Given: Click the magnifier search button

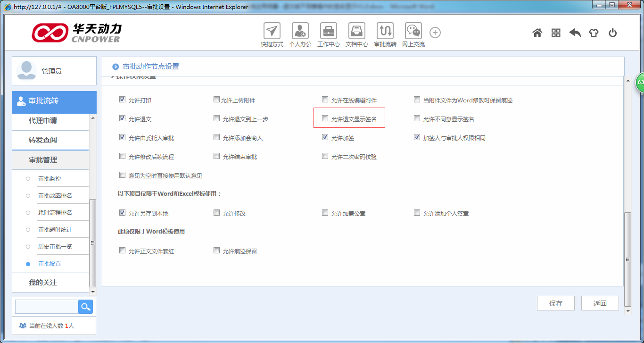Looking at the screenshot, I should point(85,307).
